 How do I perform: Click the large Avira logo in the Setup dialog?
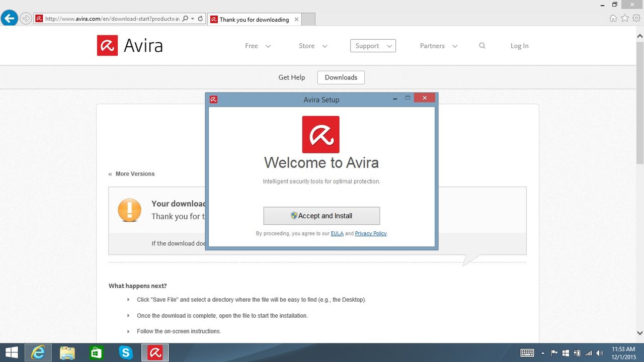click(321, 135)
